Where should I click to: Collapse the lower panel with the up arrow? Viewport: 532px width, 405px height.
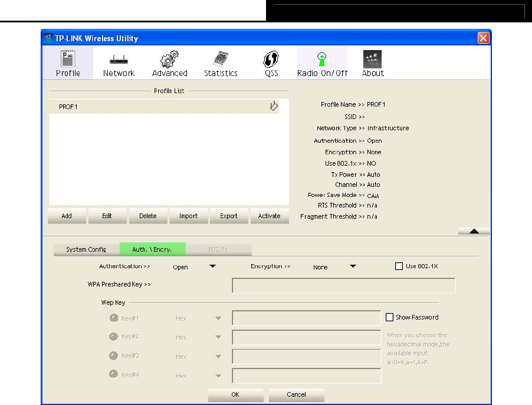[x=474, y=231]
